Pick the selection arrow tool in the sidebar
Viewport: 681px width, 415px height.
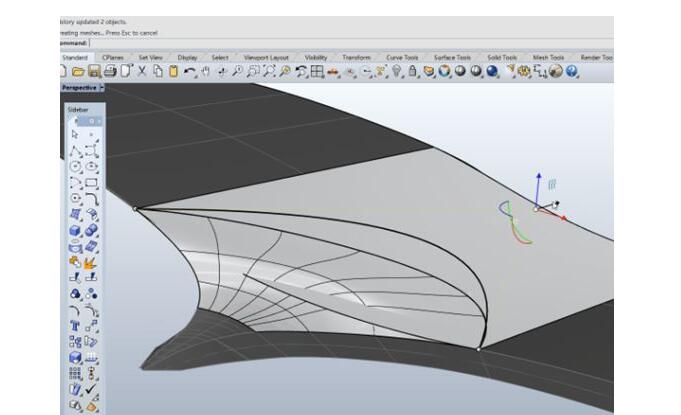(75, 134)
